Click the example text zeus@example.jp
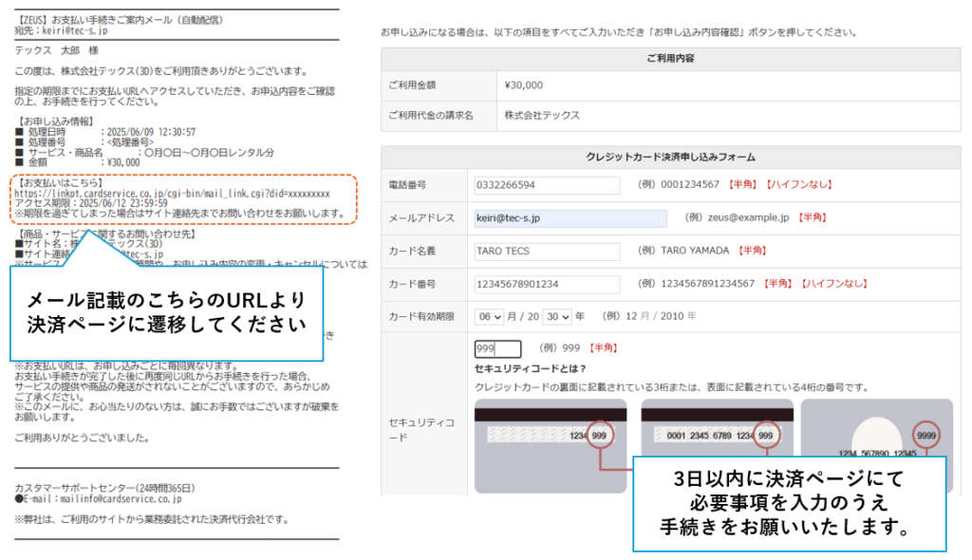Image resolution: width=972 pixels, height=560 pixels. tap(748, 217)
